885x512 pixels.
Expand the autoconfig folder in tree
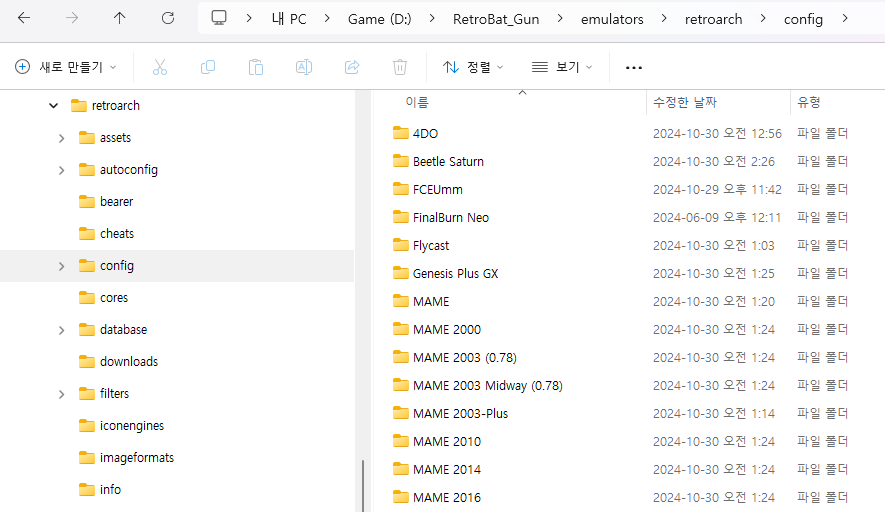tap(62, 170)
